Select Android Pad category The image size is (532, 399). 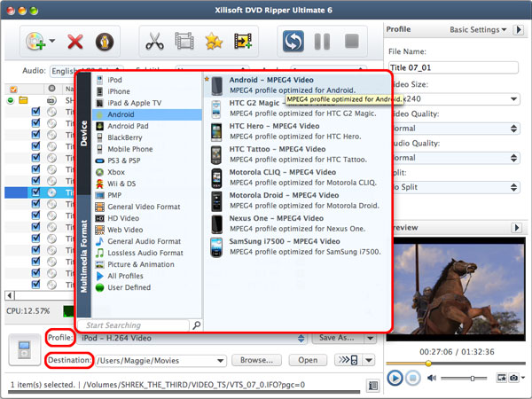147,126
